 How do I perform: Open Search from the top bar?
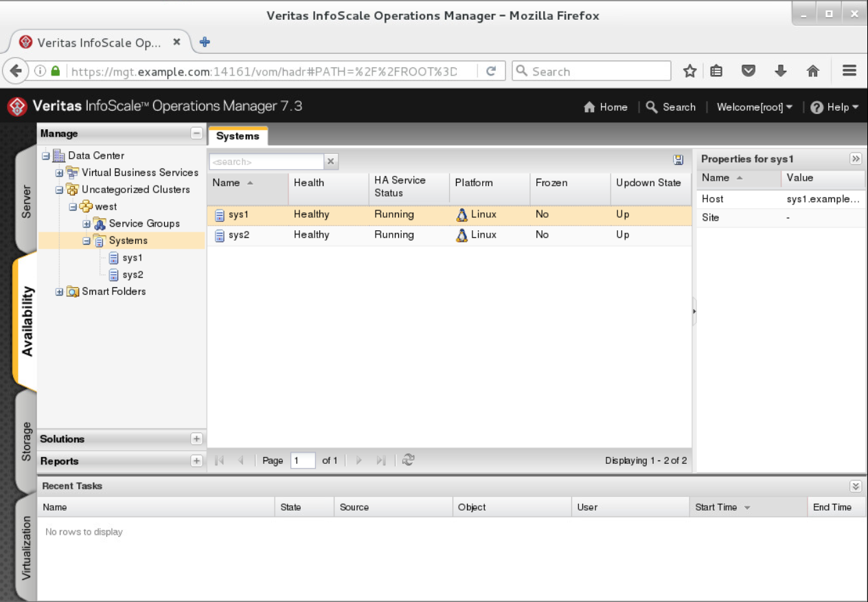(671, 107)
